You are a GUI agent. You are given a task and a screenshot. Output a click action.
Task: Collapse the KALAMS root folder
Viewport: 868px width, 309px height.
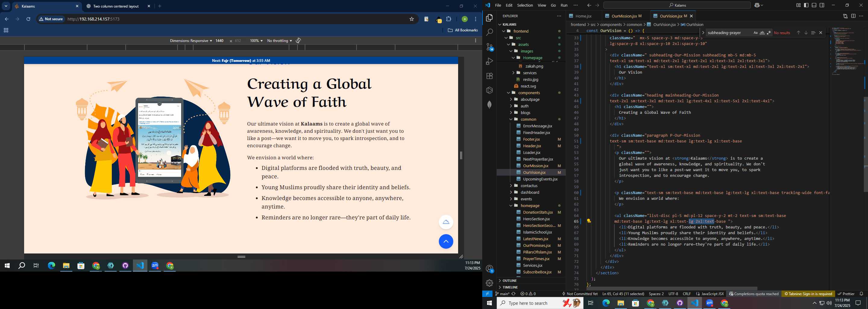coord(531,24)
